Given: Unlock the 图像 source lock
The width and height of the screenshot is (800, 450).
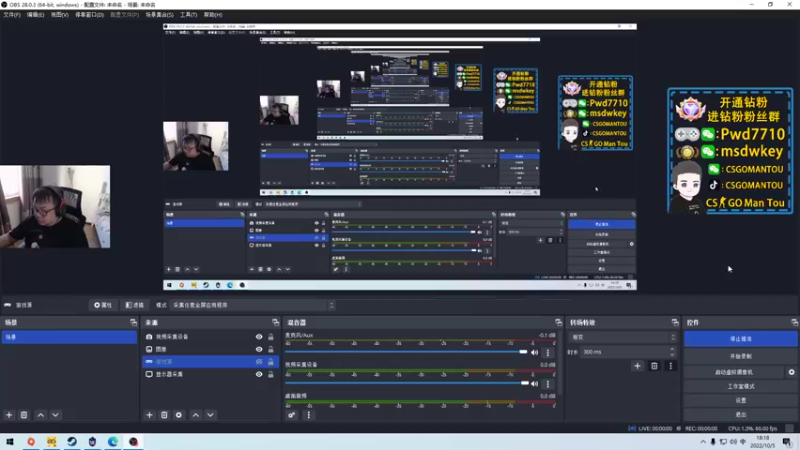Looking at the screenshot, I should click(x=271, y=349).
